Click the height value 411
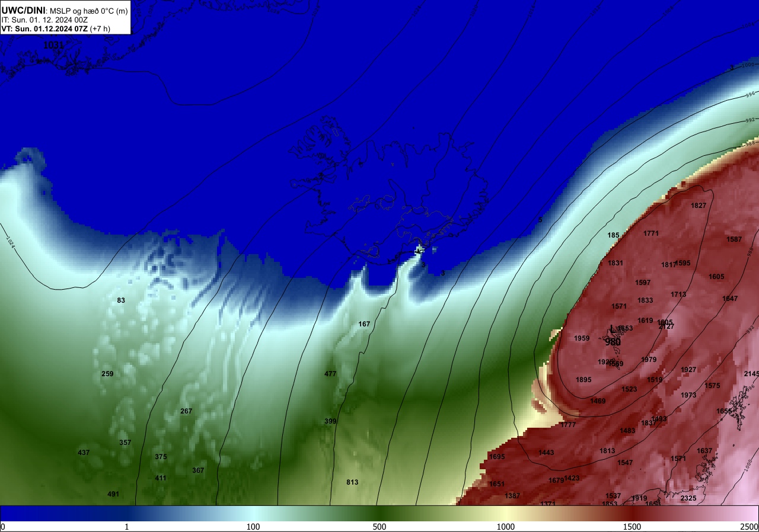 click(161, 478)
